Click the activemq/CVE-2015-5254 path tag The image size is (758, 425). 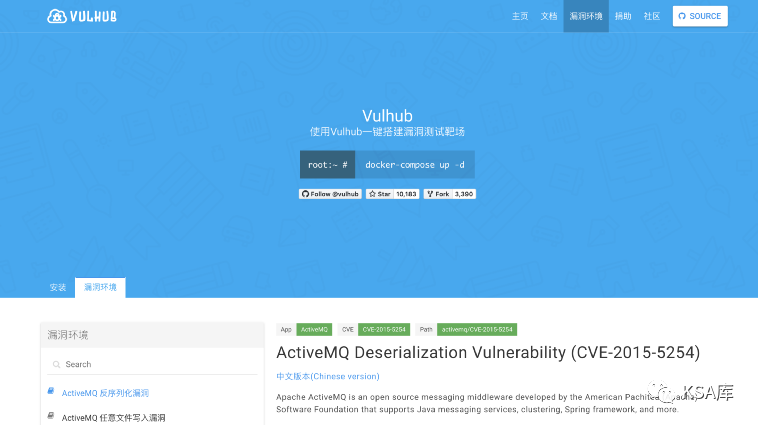click(x=477, y=329)
